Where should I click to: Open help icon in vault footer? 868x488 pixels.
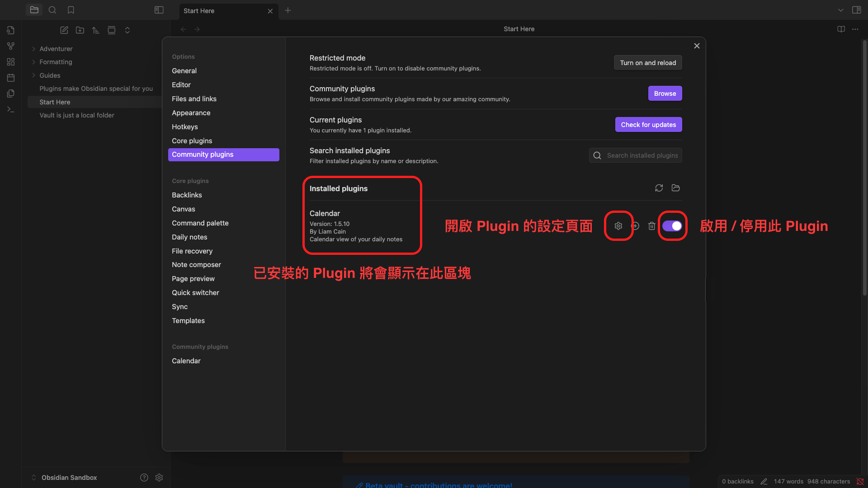pyautogui.click(x=144, y=478)
